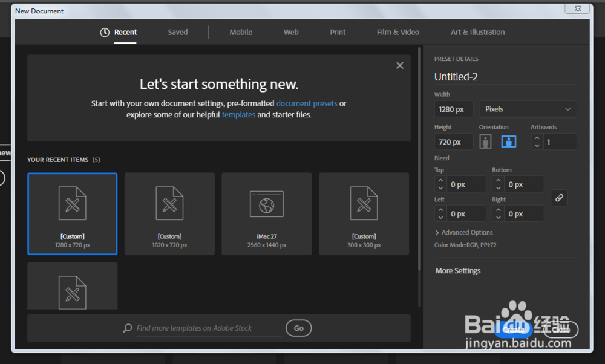The height and width of the screenshot is (364, 605).
Task: Click the Go search button
Action: 299,328
